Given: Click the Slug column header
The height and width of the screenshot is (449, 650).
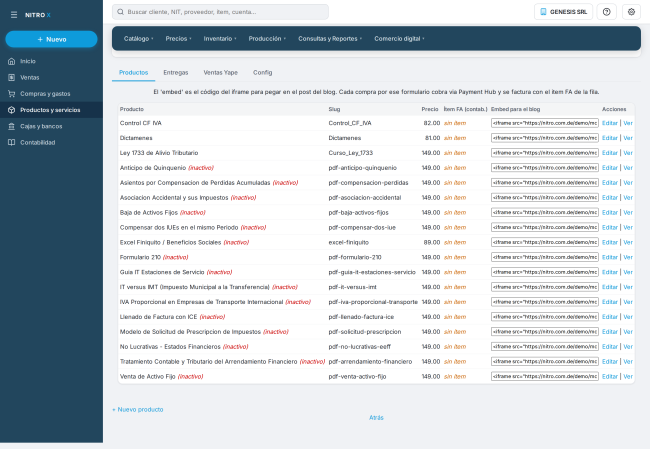Looking at the screenshot, I should point(334,109).
